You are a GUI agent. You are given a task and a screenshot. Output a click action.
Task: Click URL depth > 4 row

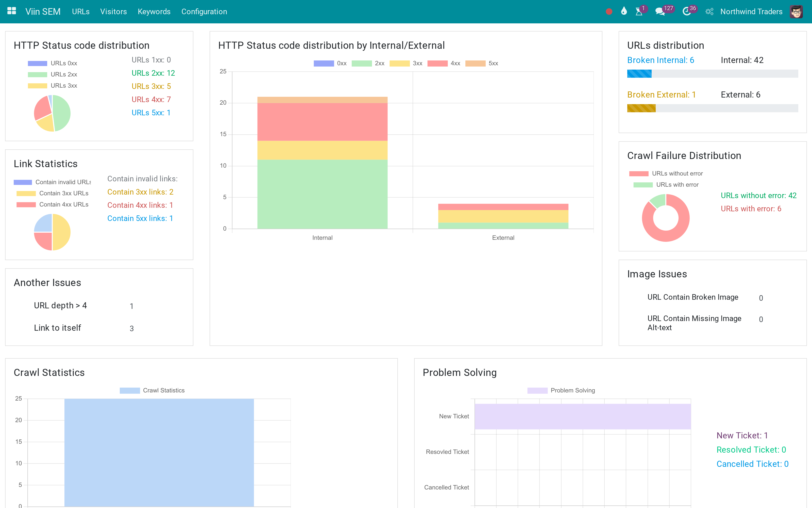click(x=84, y=306)
